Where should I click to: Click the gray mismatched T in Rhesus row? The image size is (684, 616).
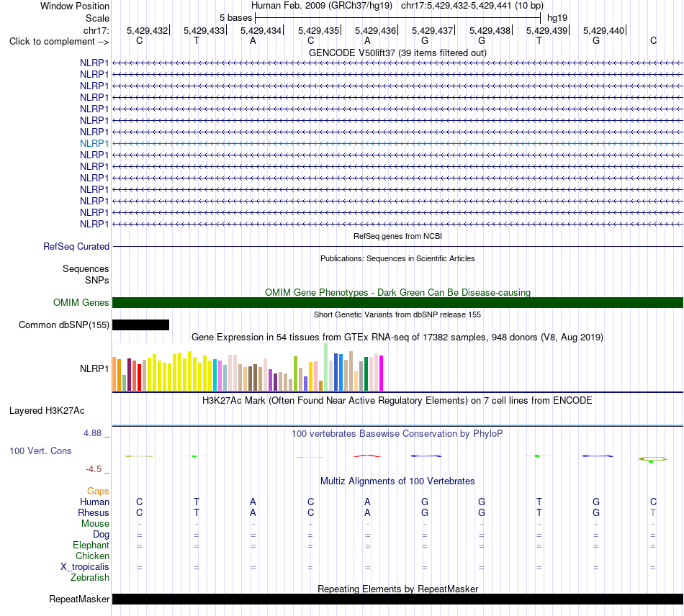coord(653,512)
